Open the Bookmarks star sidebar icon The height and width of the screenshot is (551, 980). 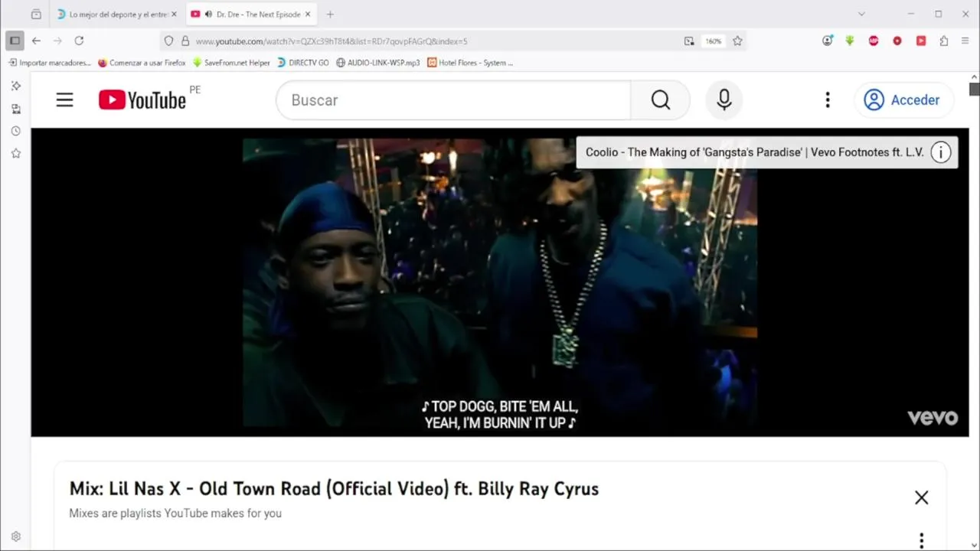tap(15, 154)
